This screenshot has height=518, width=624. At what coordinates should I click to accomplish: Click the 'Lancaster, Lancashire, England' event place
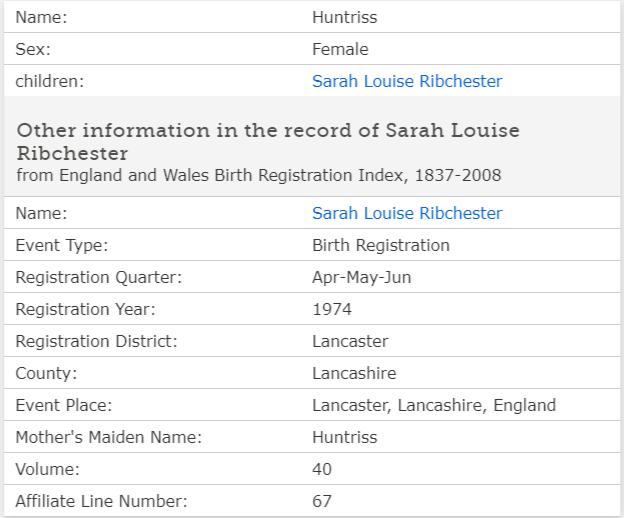pos(433,405)
